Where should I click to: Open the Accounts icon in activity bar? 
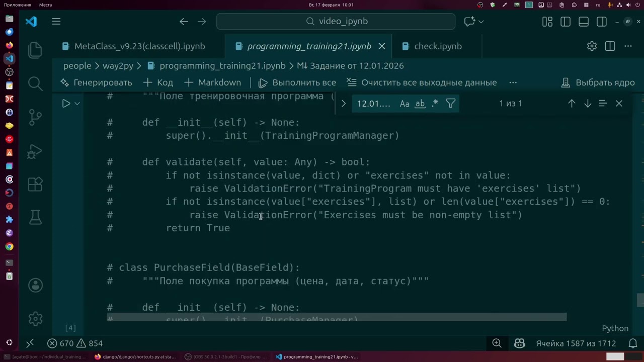(x=35, y=285)
